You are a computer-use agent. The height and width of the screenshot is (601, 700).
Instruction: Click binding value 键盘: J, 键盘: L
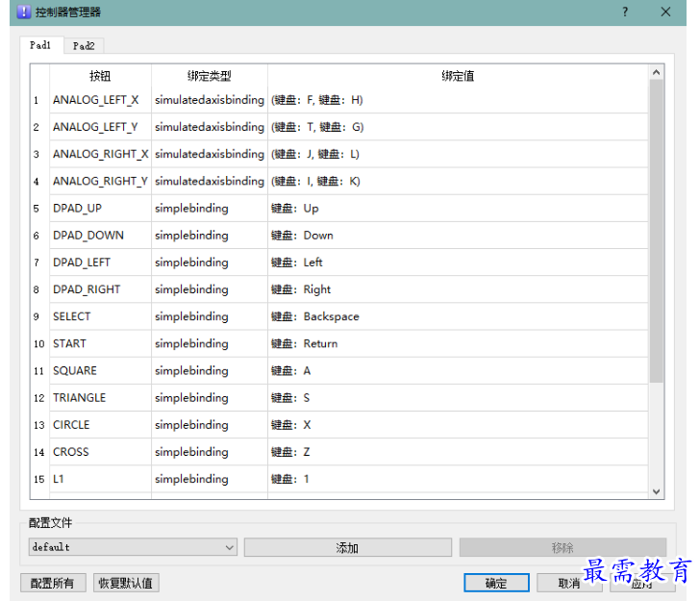[458, 154]
